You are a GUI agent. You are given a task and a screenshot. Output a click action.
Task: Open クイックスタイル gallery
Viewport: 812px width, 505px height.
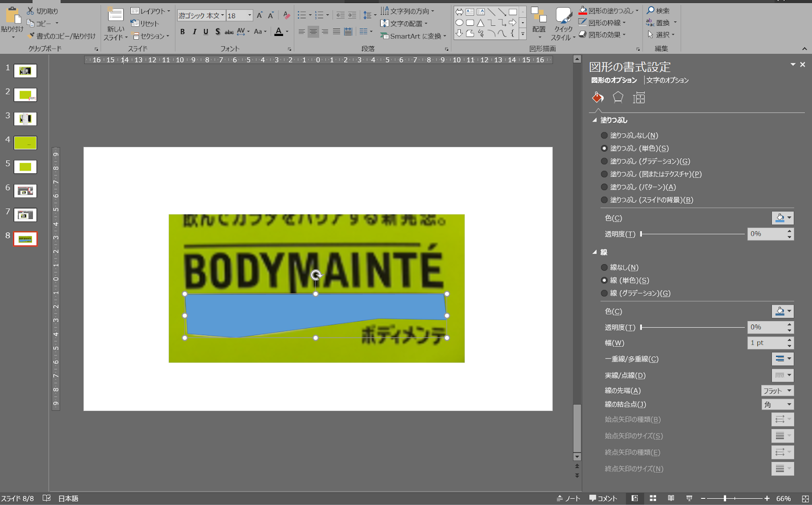pos(563,24)
